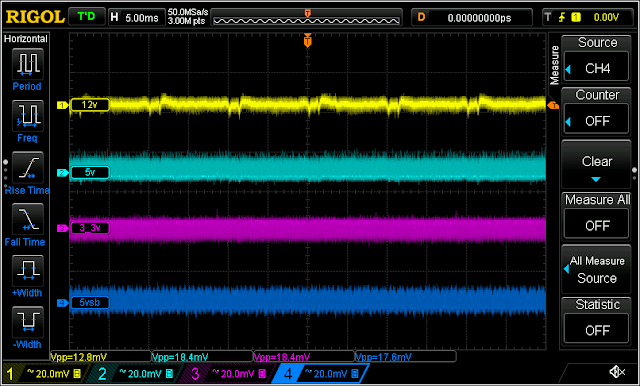
Task: Click channel 4 status 20.0mV box
Action: tap(322, 373)
